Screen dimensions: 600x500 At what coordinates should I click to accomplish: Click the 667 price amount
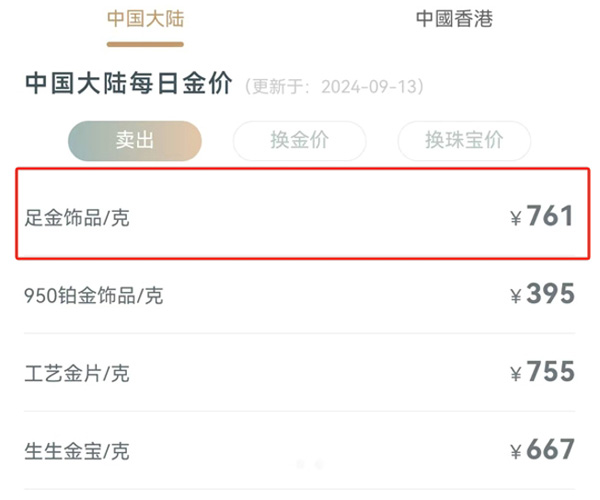click(550, 449)
